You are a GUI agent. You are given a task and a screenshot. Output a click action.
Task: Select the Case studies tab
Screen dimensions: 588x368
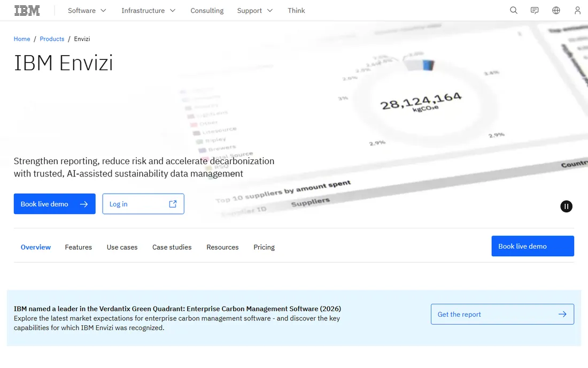coord(172,247)
